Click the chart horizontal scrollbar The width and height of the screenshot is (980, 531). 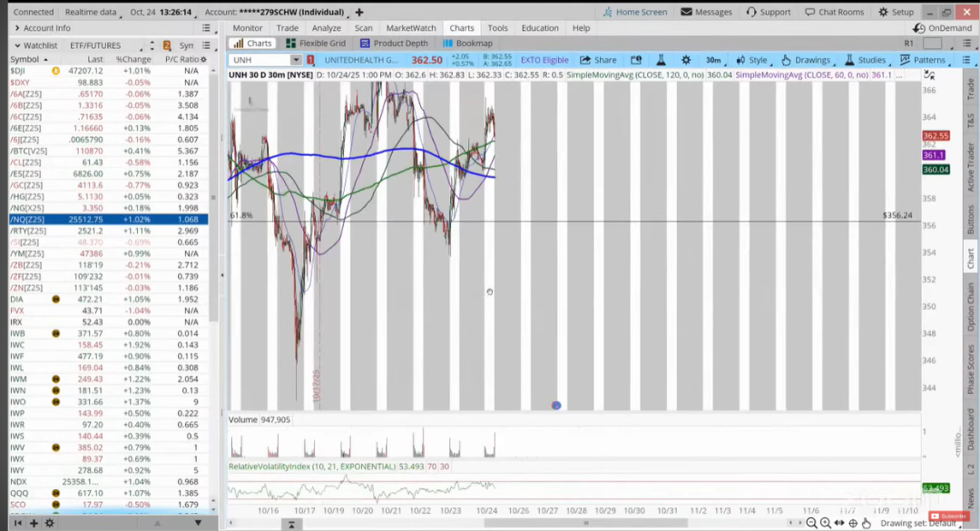tap(585, 523)
